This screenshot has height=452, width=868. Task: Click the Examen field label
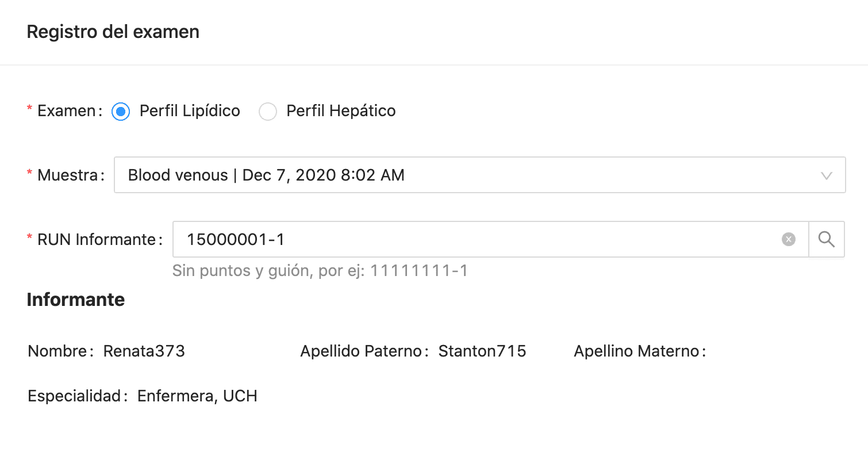[x=66, y=111]
